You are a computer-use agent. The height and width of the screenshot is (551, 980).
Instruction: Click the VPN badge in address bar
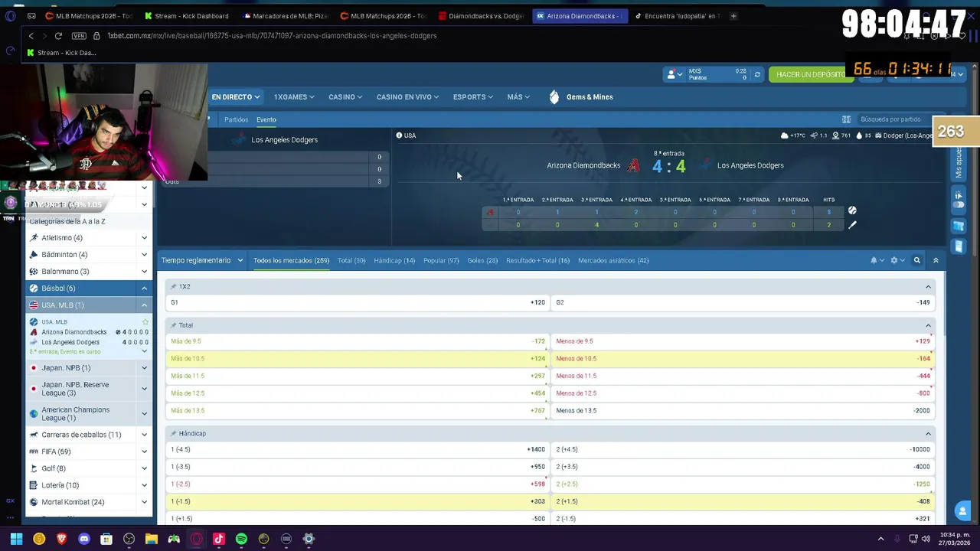click(x=79, y=36)
